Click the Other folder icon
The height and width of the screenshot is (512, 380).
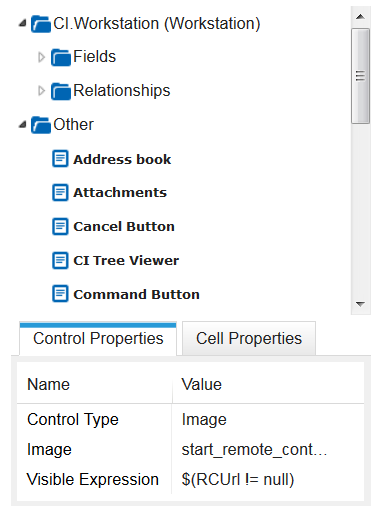coord(41,125)
